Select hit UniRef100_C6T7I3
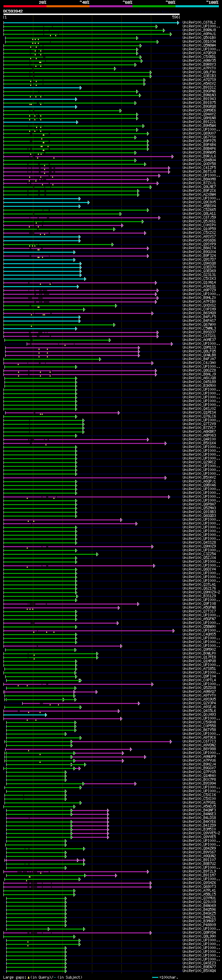Image resolution: width=222 pixels, height=980 pixels. coord(199,741)
